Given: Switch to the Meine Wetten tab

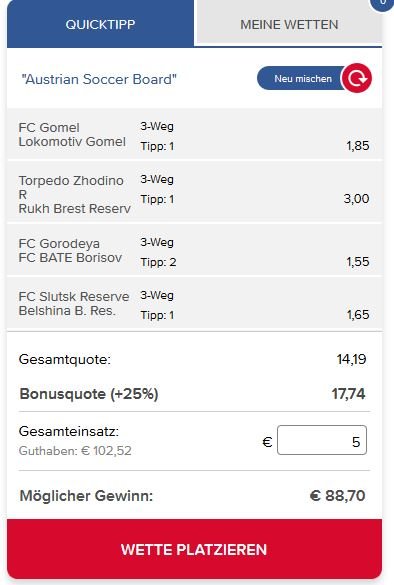Looking at the screenshot, I should click(289, 24).
